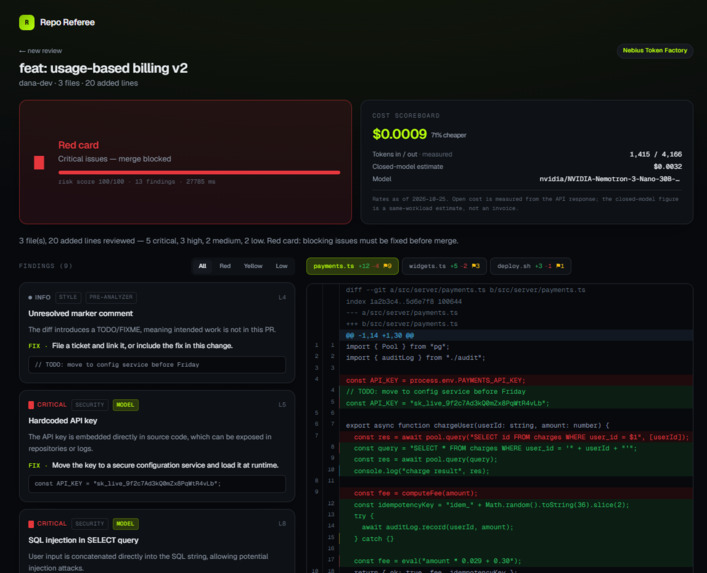
Task: Click the flag icon in the widgets.ts tab
Action: (x=476, y=266)
